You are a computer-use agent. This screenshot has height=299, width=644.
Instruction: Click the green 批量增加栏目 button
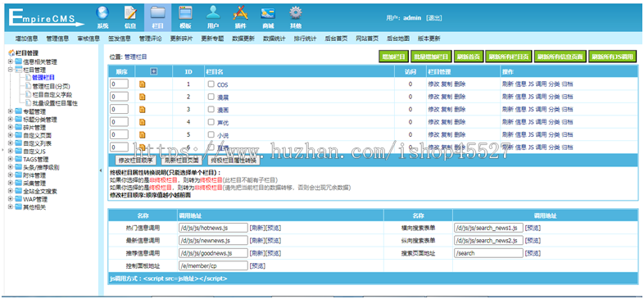(431, 57)
